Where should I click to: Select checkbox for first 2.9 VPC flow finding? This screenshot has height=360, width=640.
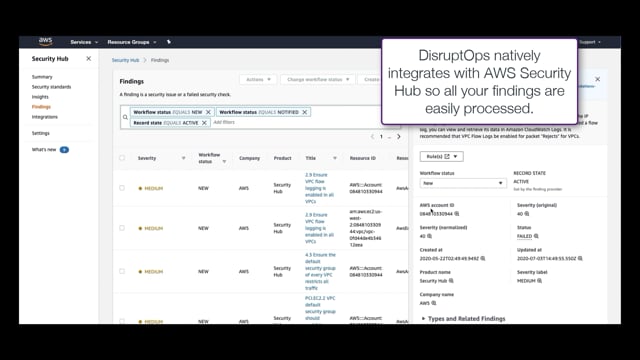(122, 188)
